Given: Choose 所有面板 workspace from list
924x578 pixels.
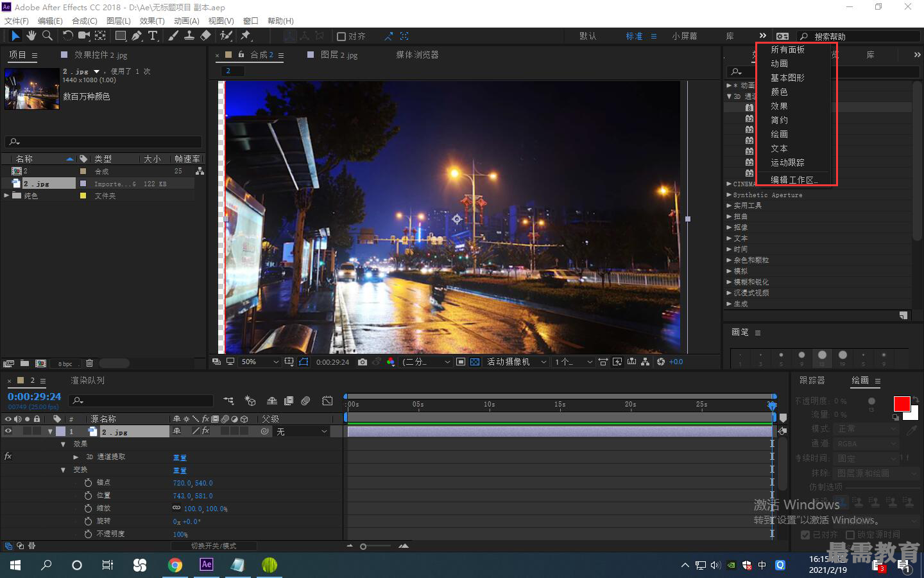Looking at the screenshot, I should point(787,49).
